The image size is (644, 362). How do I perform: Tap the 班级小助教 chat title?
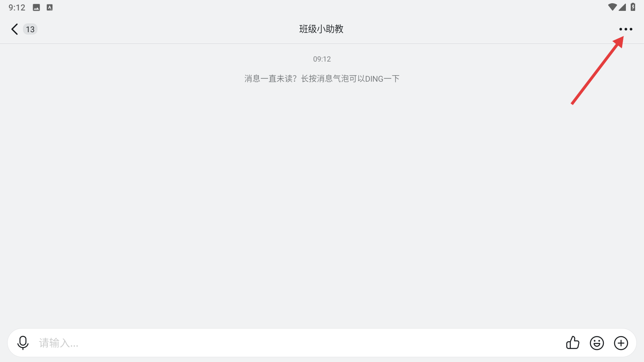(321, 29)
